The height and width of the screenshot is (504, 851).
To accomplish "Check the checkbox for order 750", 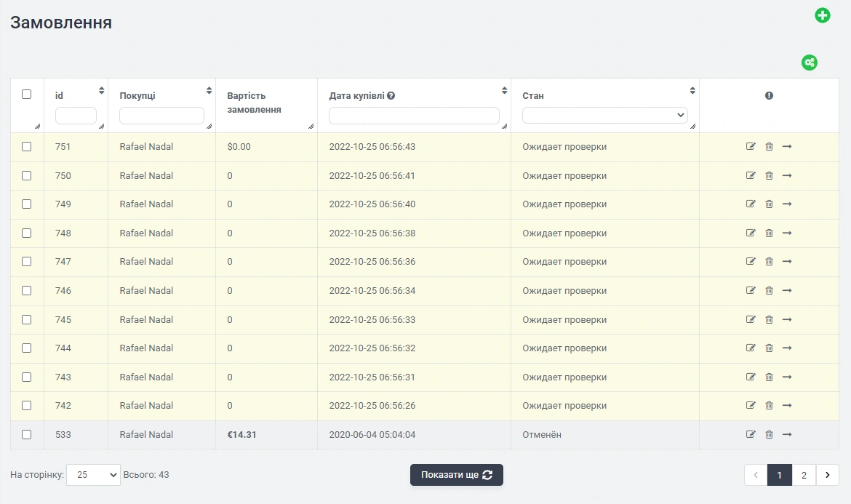I will [27, 176].
